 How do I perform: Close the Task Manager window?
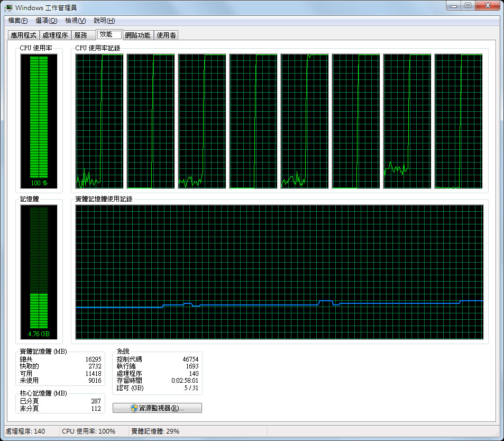click(x=488, y=5)
